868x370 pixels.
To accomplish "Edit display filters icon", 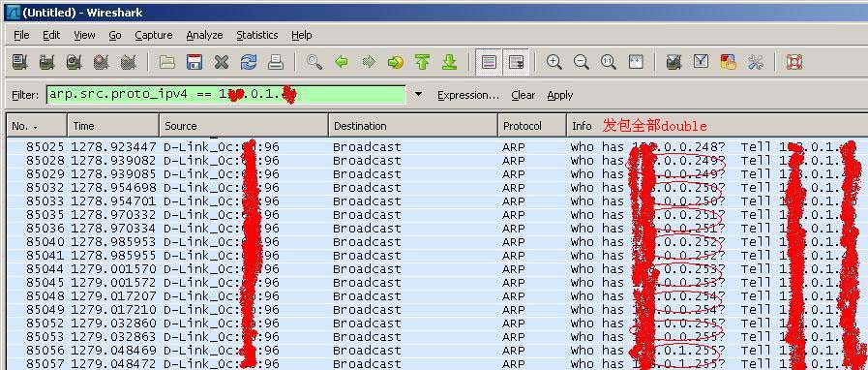I will click(x=701, y=62).
